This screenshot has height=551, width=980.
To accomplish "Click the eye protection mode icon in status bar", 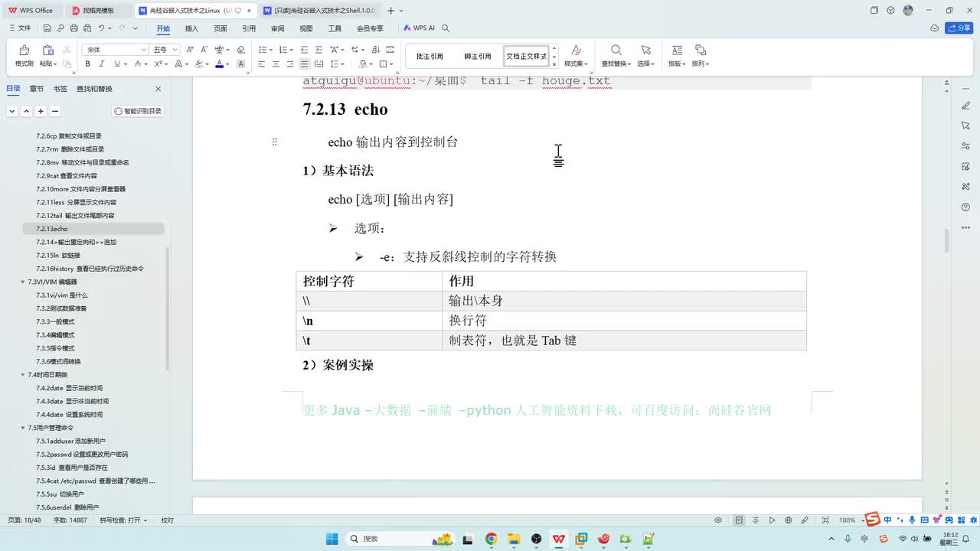I will (x=718, y=520).
